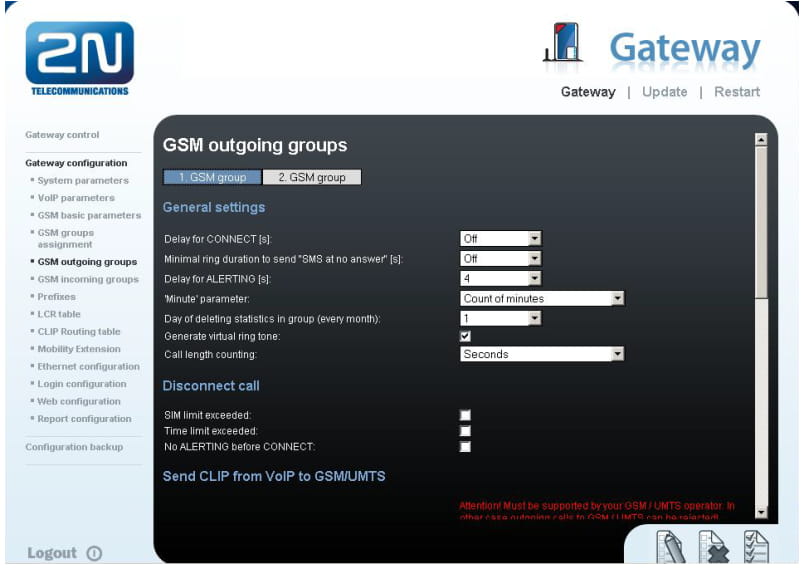801x568 pixels.
Task: Open the Delay for CONNECT dropdown
Action: [501, 239]
